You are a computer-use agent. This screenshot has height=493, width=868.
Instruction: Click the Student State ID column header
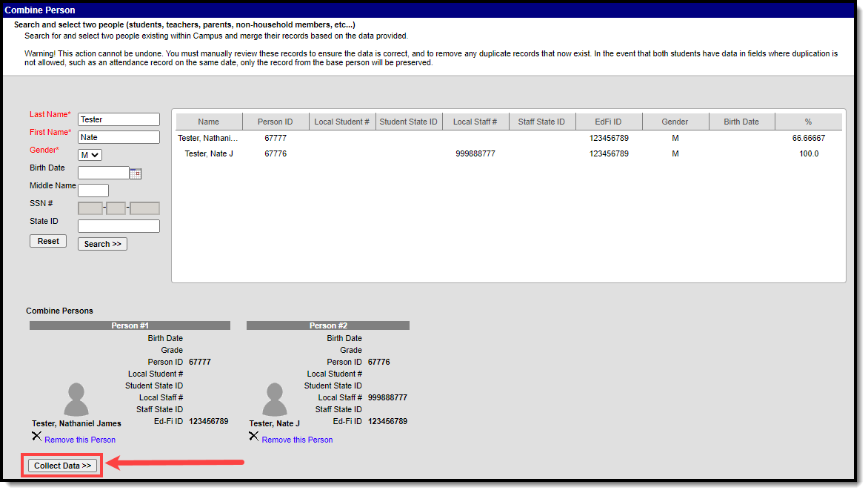409,122
